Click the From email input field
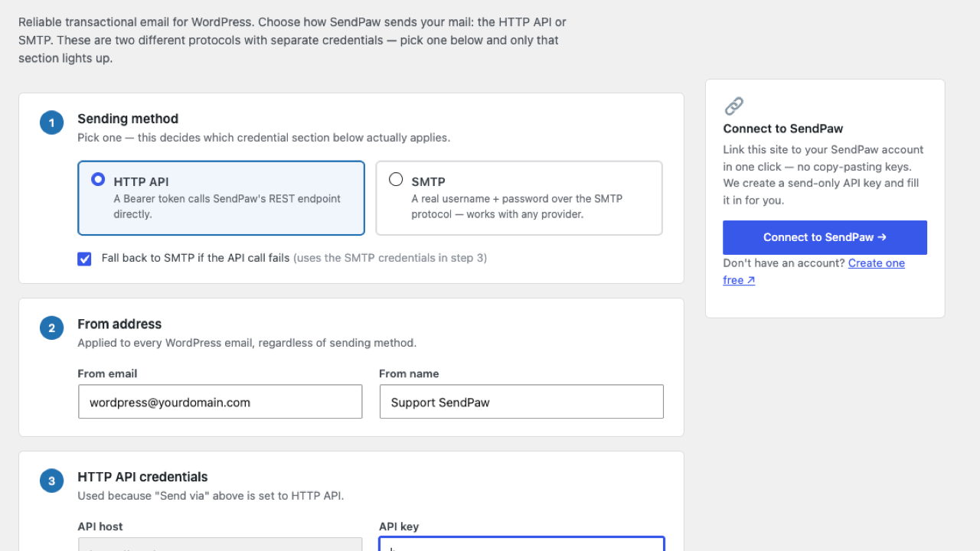This screenshot has height=551, width=980. [x=220, y=402]
